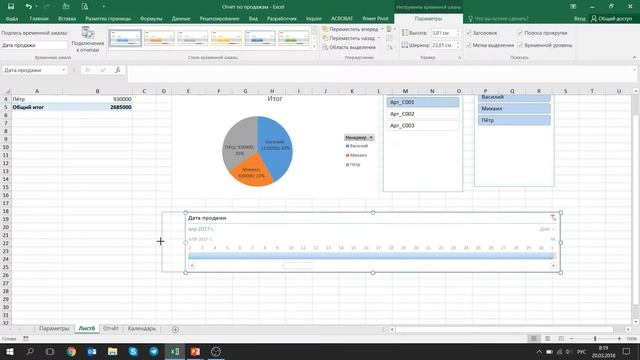Switch to Page Layout view
The width and height of the screenshot is (640, 360).
click(547, 338)
